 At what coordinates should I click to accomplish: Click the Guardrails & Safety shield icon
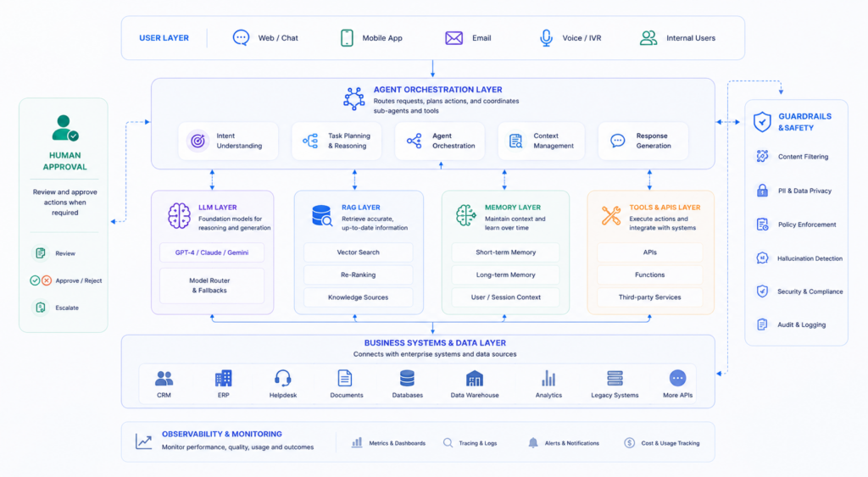762,121
